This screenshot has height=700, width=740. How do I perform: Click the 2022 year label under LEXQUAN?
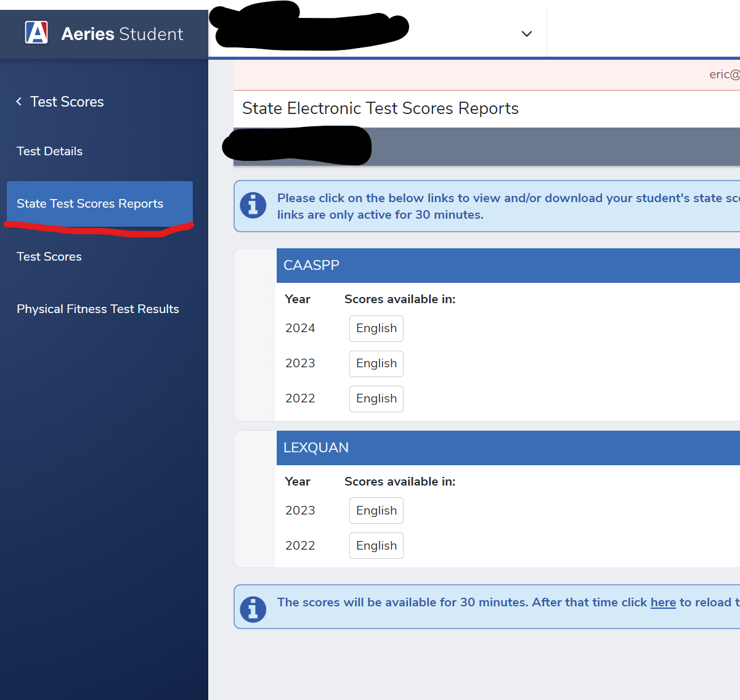click(x=300, y=545)
